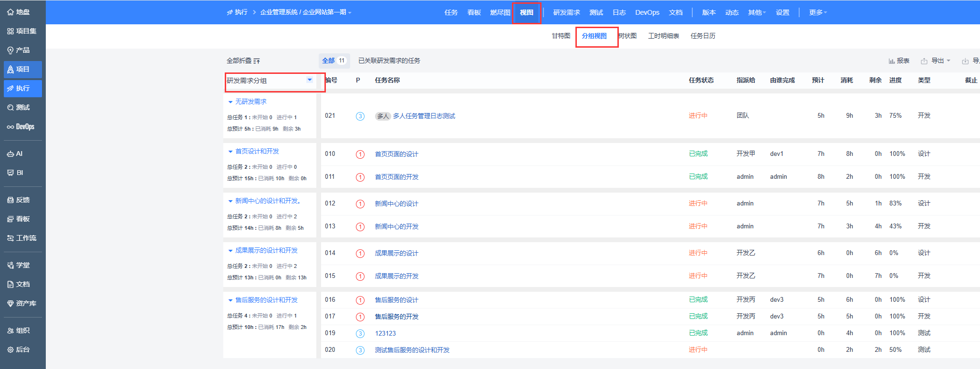Go to 产品 in the sidebar

click(19, 50)
